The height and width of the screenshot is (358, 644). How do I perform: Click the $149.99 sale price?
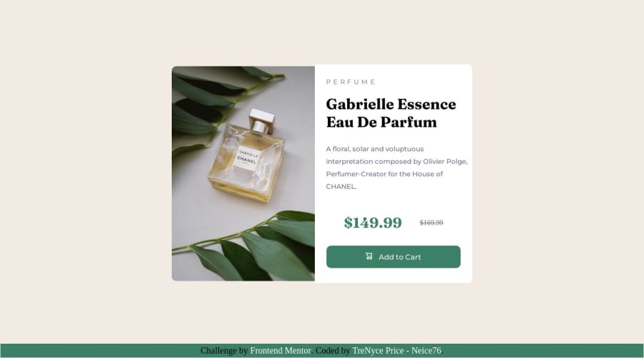(373, 223)
